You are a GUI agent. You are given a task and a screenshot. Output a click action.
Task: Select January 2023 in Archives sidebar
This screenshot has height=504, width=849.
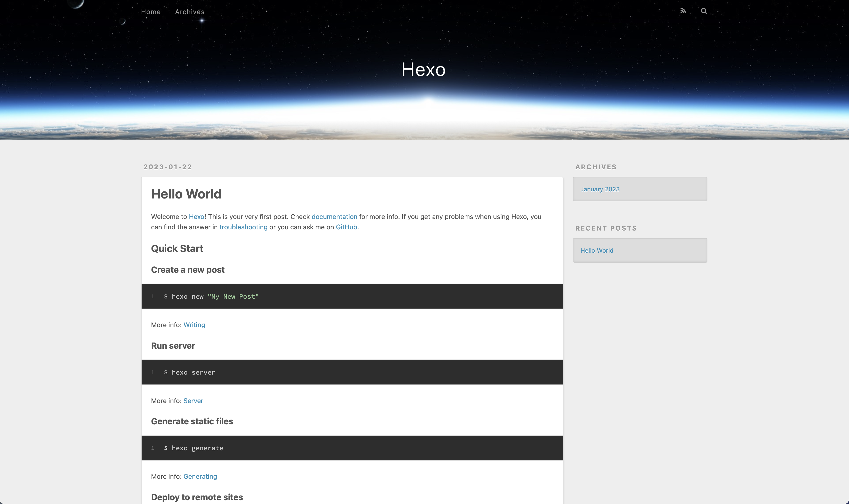click(x=600, y=189)
